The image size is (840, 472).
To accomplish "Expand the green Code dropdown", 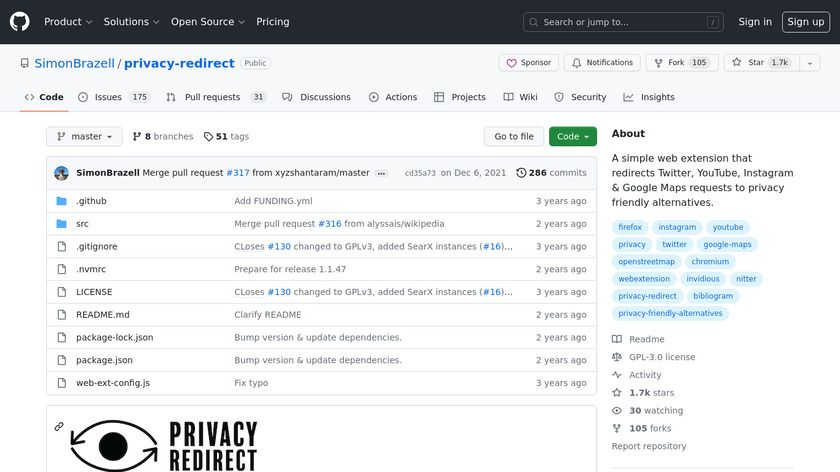I will tap(572, 137).
